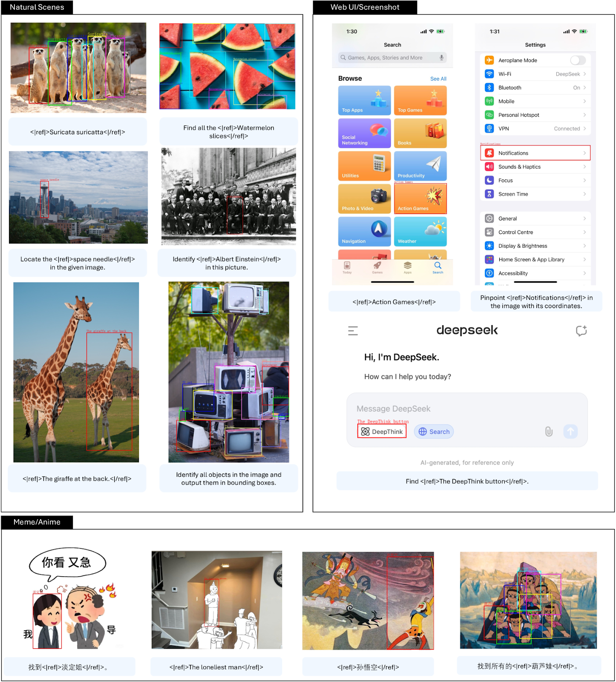The image size is (616, 682).
Task: Click the paperclip attachment icon
Action: [549, 432]
